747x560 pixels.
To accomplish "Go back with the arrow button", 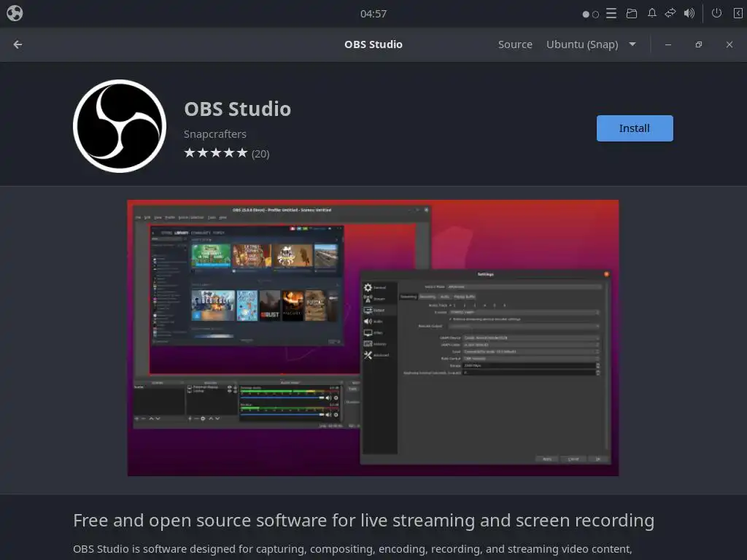I will [x=18, y=44].
